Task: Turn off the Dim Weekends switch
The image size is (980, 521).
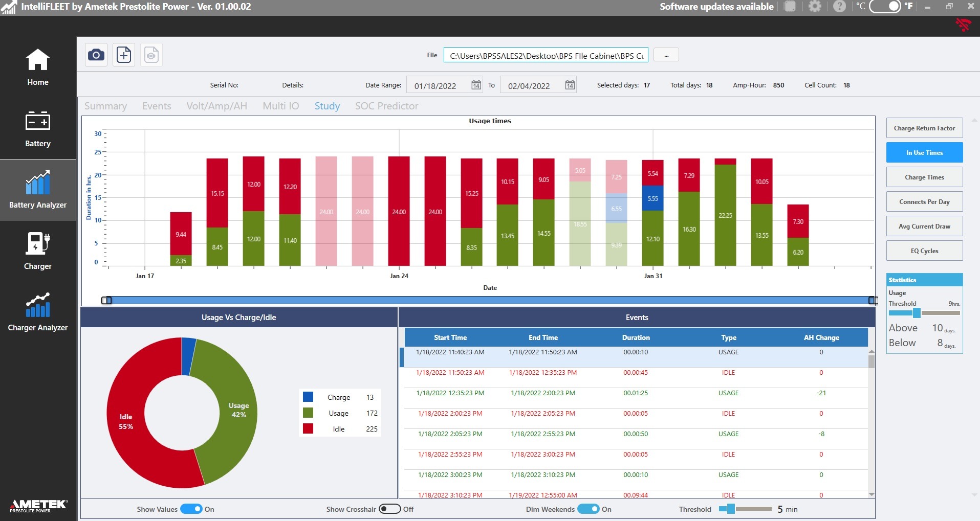Action: pyautogui.click(x=588, y=509)
